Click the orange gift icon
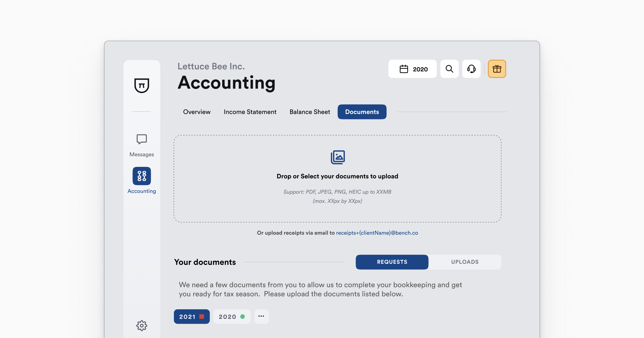The height and width of the screenshot is (338, 644). click(x=497, y=69)
